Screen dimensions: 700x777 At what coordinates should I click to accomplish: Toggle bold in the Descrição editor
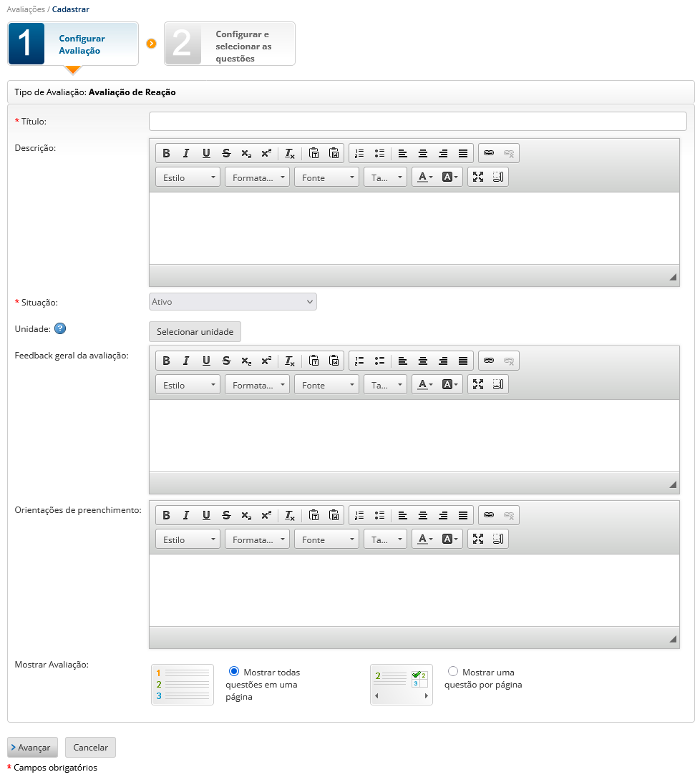tap(166, 153)
